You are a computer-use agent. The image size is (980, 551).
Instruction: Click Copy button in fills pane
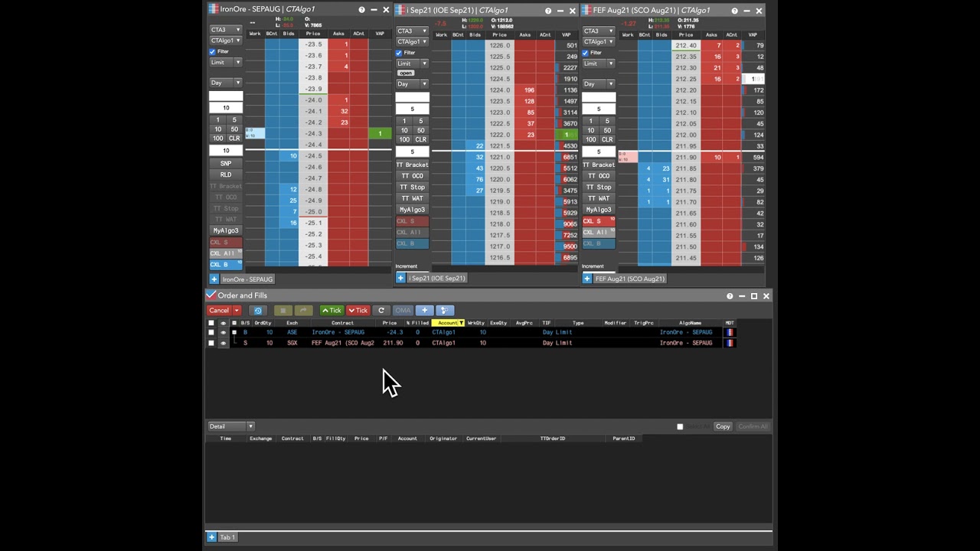pos(723,426)
